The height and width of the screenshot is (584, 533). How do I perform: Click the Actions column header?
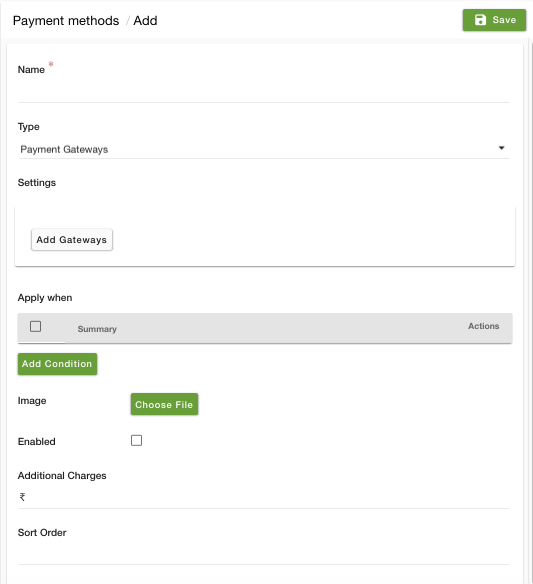pyautogui.click(x=483, y=326)
